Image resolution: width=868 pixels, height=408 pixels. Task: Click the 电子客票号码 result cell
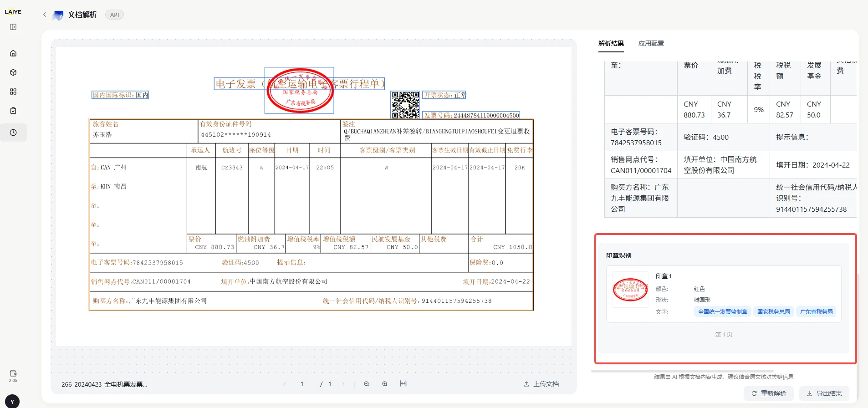pos(641,137)
